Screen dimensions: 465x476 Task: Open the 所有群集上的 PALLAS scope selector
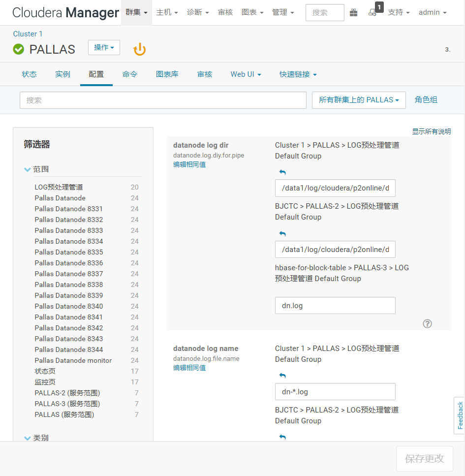pyautogui.click(x=359, y=100)
